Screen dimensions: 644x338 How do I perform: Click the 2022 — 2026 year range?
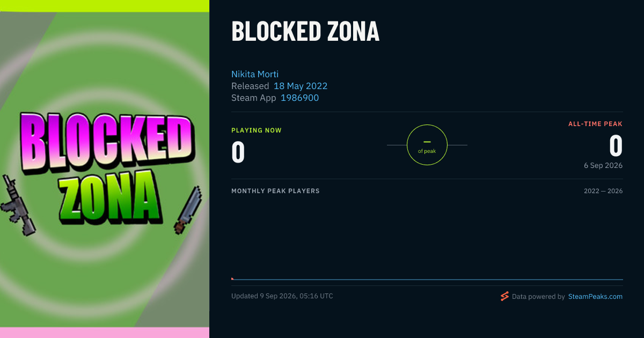click(x=603, y=191)
